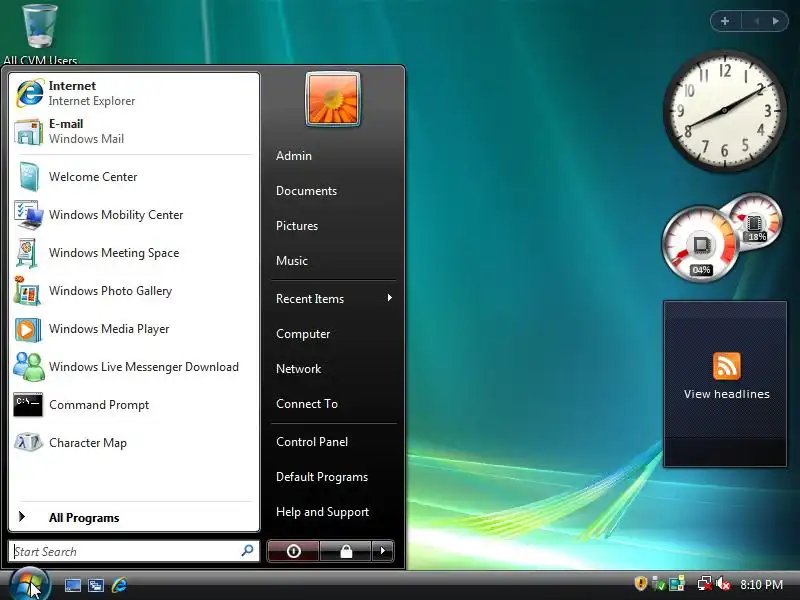800x600 pixels.
Task: Click the analog clock gadget
Action: coord(724,110)
